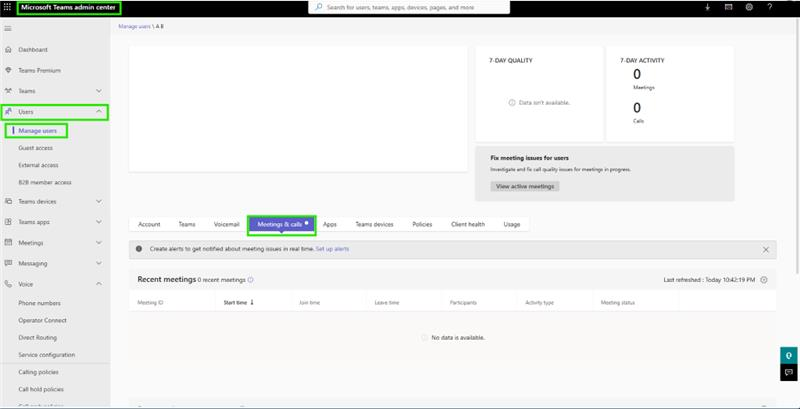Open the Voicemail tab

pyautogui.click(x=227, y=224)
